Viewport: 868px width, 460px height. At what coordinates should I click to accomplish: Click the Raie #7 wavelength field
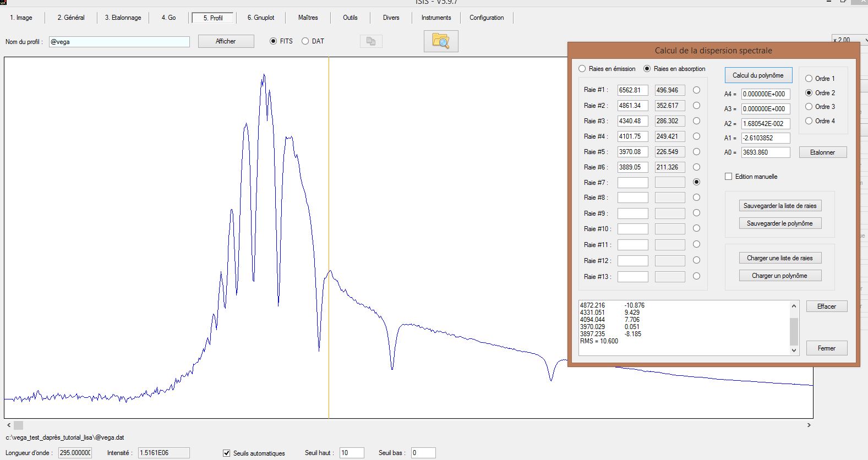point(632,183)
